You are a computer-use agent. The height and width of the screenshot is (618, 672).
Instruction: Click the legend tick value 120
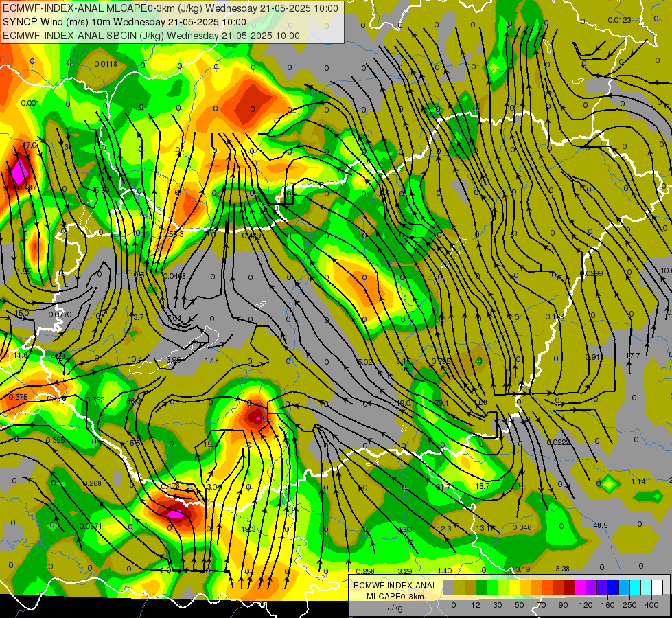pyautogui.click(x=586, y=605)
